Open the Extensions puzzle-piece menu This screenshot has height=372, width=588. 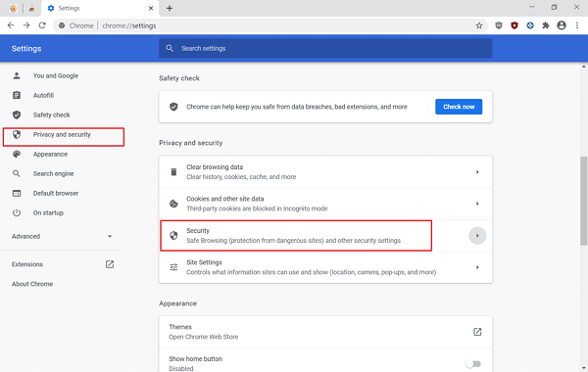[546, 25]
